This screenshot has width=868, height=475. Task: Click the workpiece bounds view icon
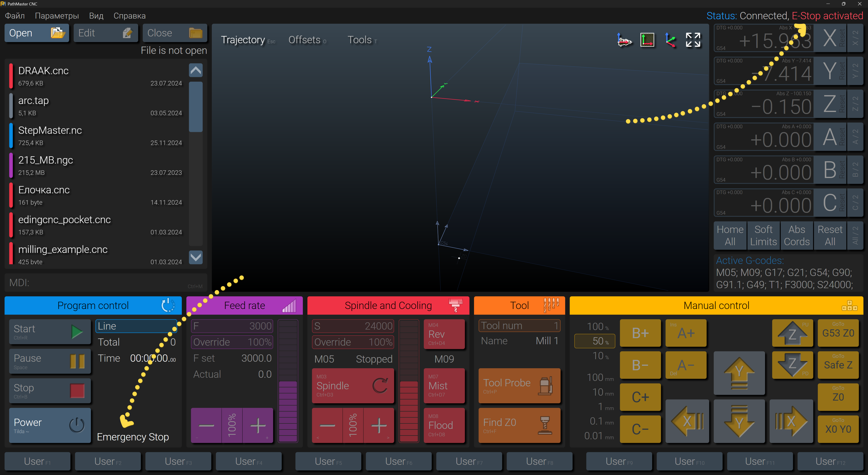[x=647, y=40]
